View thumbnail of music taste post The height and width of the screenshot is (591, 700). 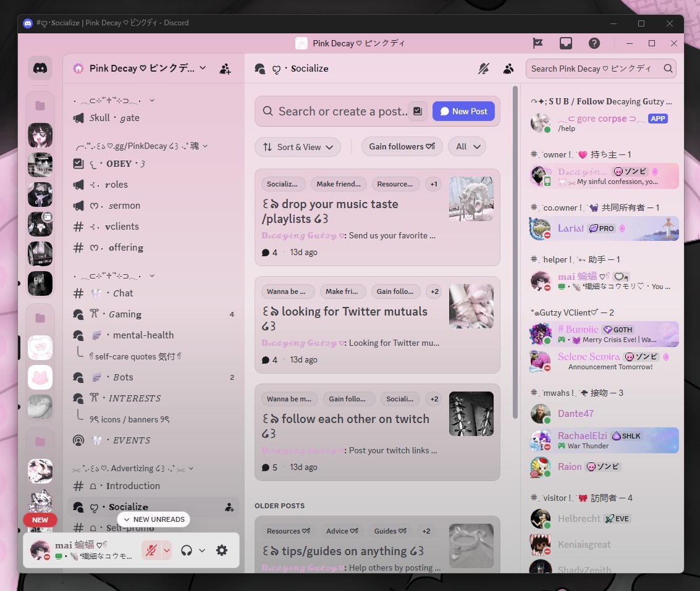coord(471,199)
